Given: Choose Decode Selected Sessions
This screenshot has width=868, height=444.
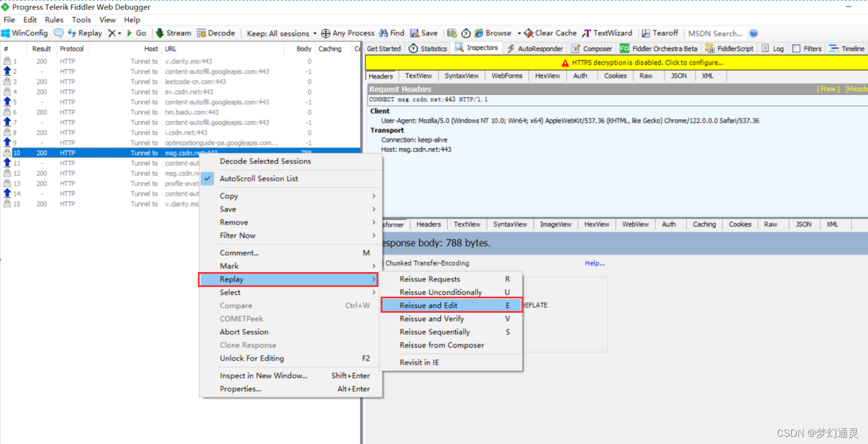Looking at the screenshot, I should click(291, 161).
